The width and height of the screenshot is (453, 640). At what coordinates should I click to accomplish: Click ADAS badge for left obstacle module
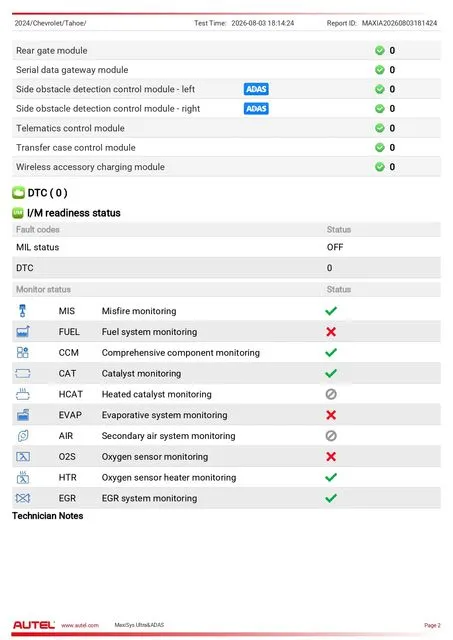click(256, 89)
